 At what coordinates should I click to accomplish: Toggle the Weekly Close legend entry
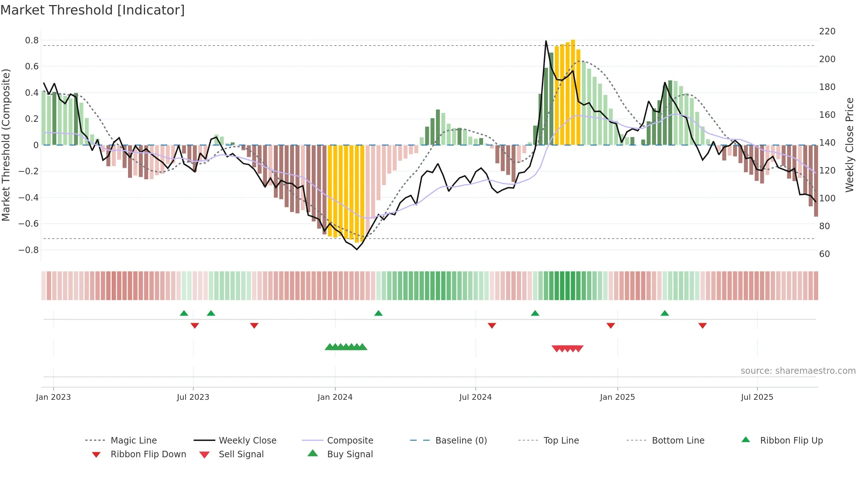click(235, 440)
